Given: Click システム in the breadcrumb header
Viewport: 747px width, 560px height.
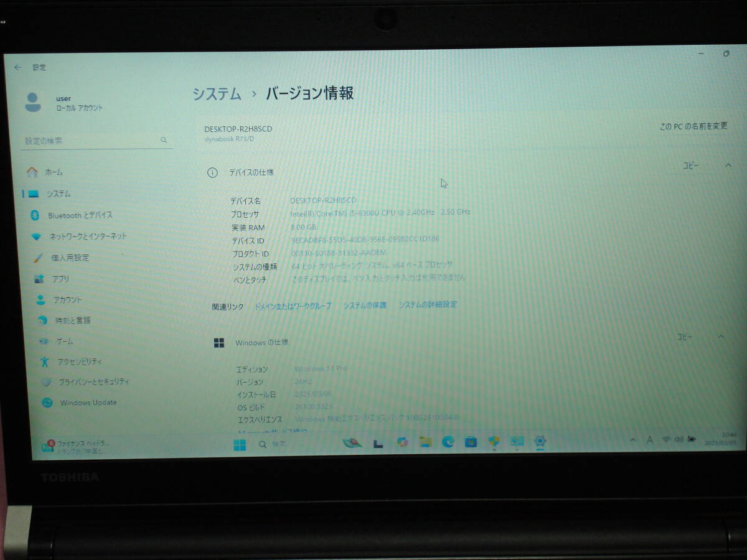Looking at the screenshot, I should tap(217, 94).
